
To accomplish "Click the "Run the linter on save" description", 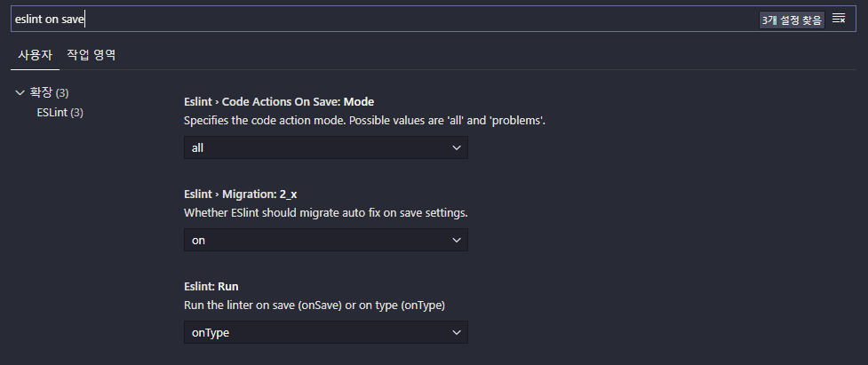I will pos(315,305).
